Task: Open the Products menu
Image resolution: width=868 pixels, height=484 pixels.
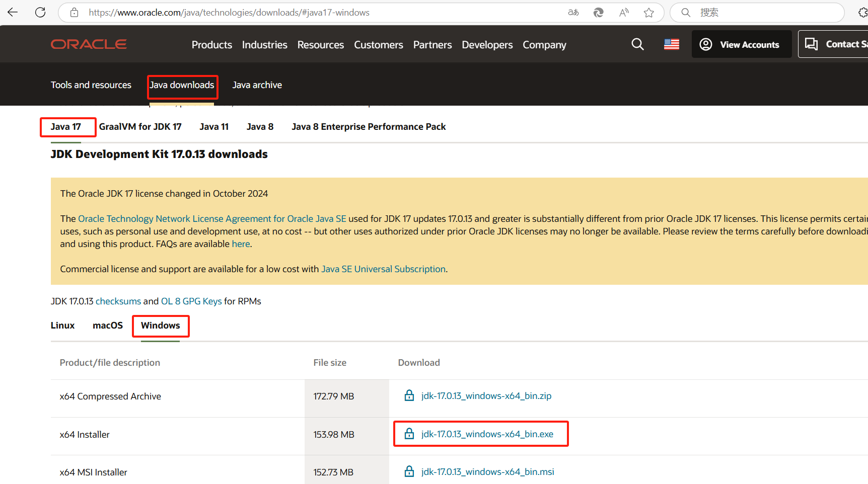Action: point(212,45)
